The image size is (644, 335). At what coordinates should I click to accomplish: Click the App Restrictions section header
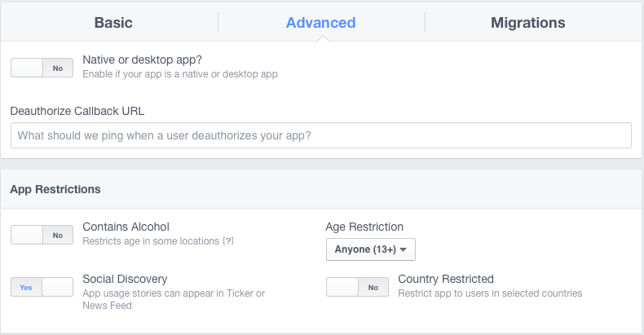(x=55, y=189)
